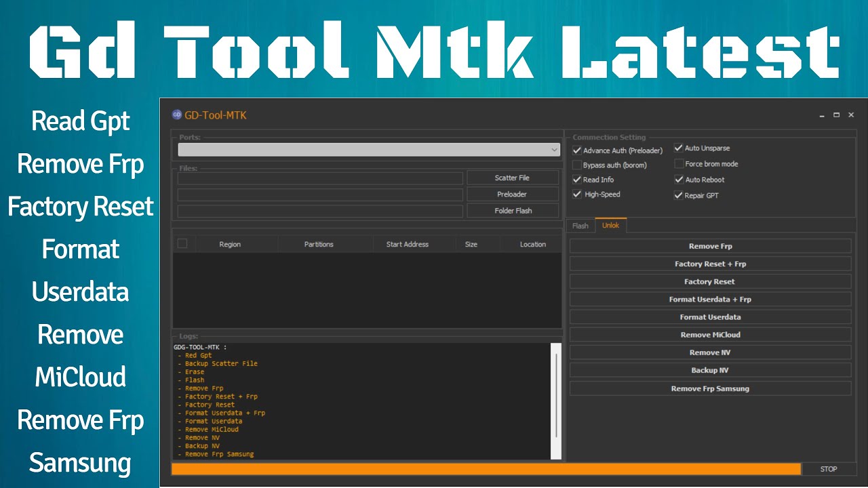Click the folder flash path input field

pyautogui.click(x=320, y=211)
